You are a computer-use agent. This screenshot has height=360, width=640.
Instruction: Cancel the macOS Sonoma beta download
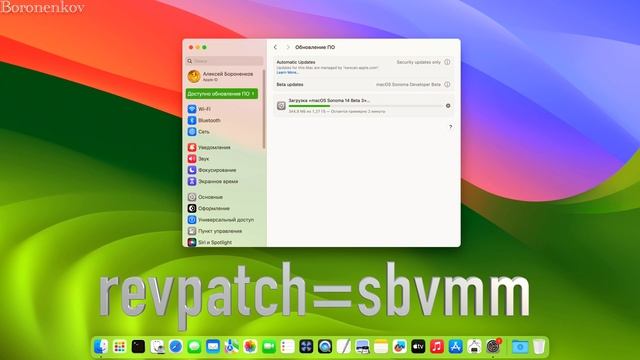pos(448,106)
